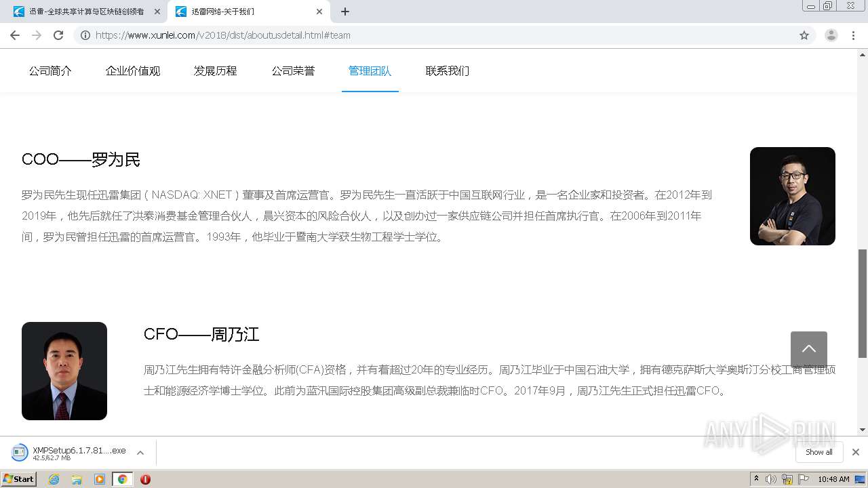Open the 企业价值观 section
The height and width of the screenshot is (488, 868).
[x=133, y=70]
